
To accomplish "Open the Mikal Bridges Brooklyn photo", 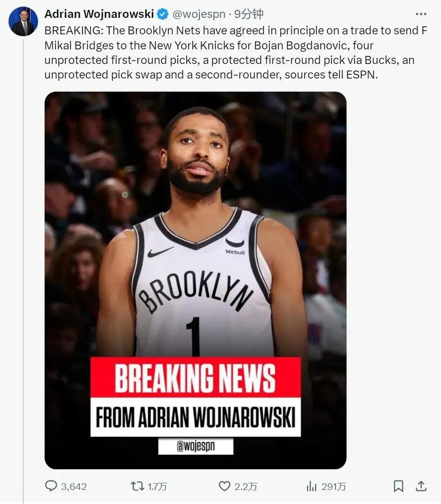I will pos(196,280).
